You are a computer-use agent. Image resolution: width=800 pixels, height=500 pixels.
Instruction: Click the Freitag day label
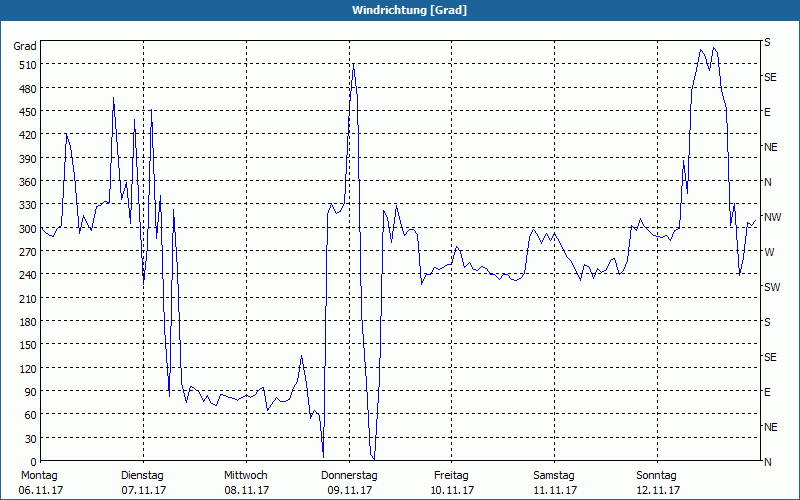pyautogui.click(x=451, y=476)
